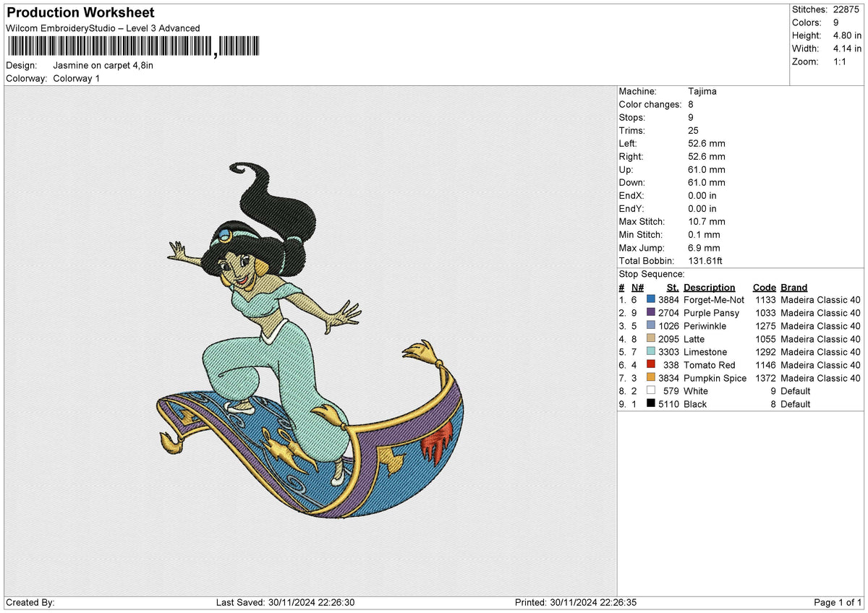Click the design name 'Jasmine on carpet 4,8in'
This screenshot has width=868, height=613.
click(x=103, y=65)
